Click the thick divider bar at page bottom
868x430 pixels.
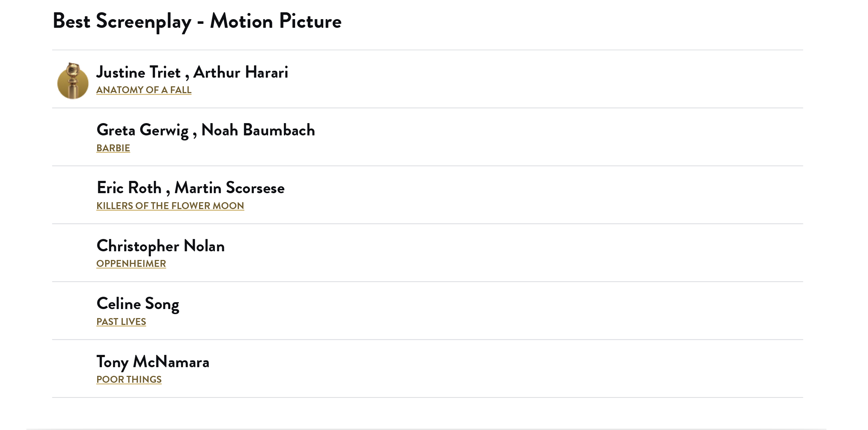click(x=426, y=429)
